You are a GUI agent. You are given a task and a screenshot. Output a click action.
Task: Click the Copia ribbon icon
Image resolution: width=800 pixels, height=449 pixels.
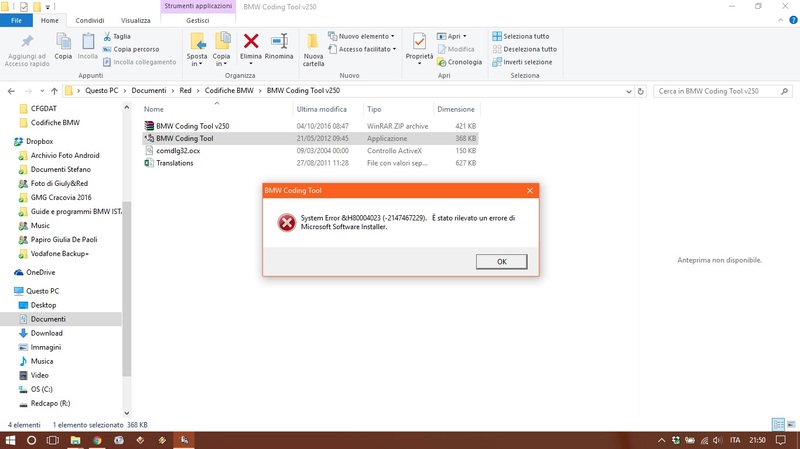pos(63,41)
